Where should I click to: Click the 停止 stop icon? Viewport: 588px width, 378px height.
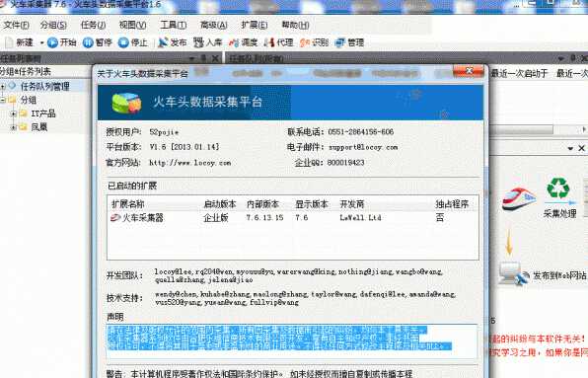[123, 42]
